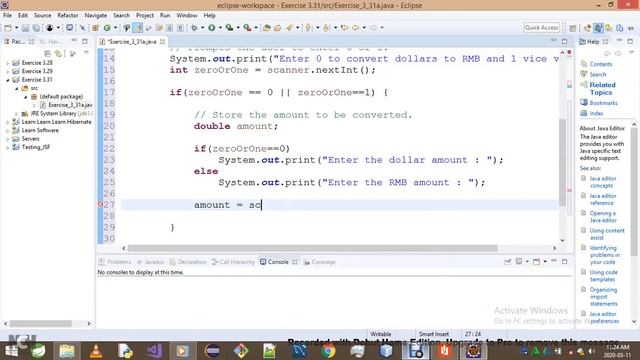Switch to the Problems tab
This screenshot has height=360, width=640.
pyautogui.click(x=115, y=262)
